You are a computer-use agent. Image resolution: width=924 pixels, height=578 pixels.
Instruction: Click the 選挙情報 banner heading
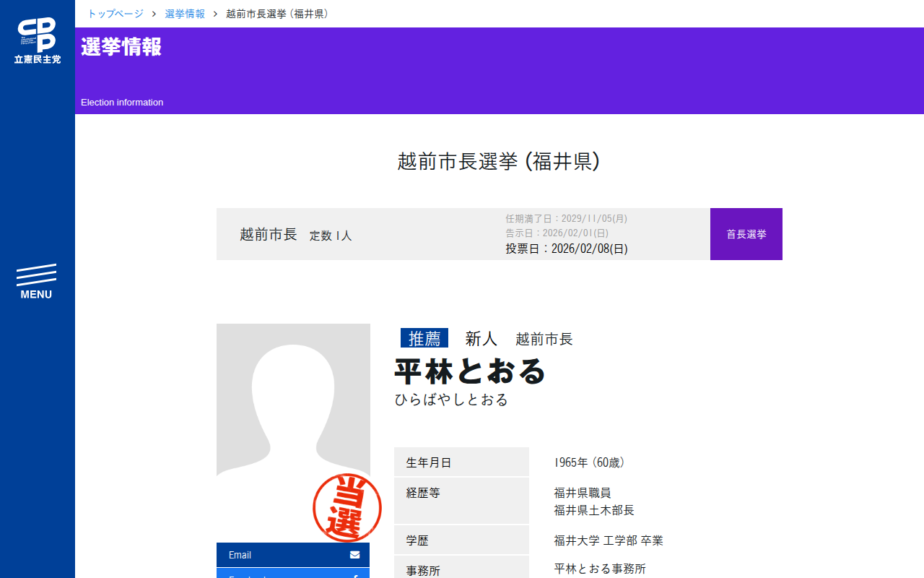click(121, 46)
